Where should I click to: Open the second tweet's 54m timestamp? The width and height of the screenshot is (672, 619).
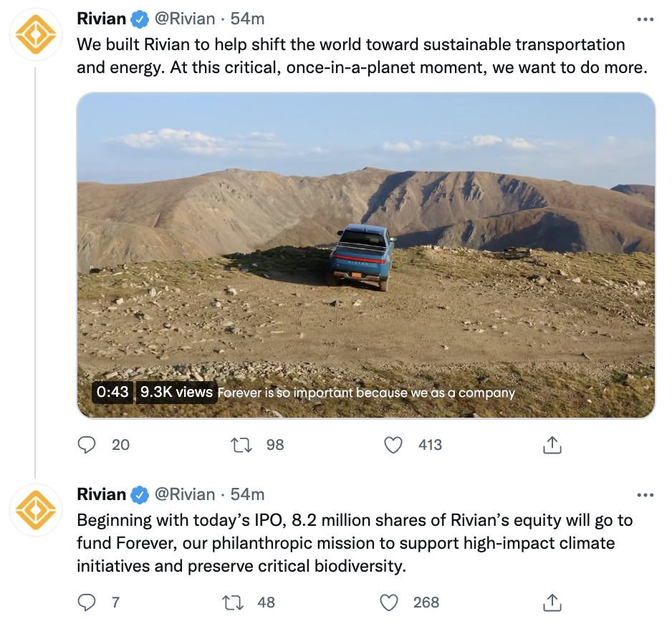(248, 494)
